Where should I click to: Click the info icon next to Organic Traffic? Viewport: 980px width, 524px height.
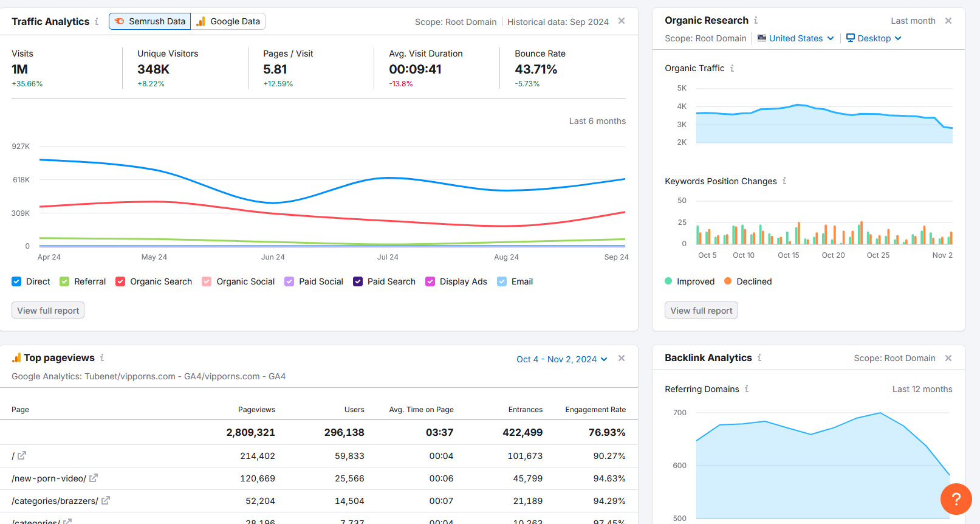(732, 68)
